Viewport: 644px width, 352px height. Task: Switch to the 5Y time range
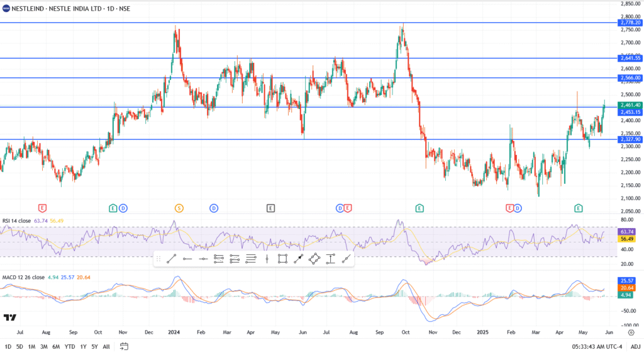tap(94, 347)
